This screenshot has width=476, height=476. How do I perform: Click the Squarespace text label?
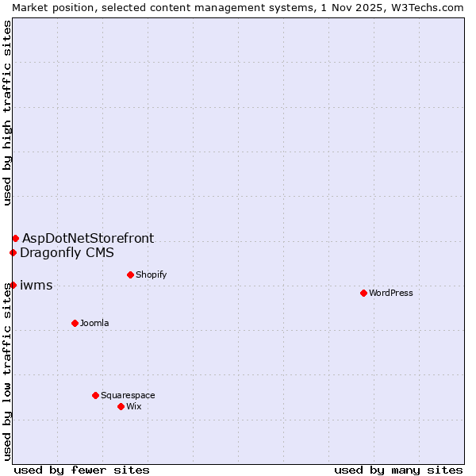(128, 395)
